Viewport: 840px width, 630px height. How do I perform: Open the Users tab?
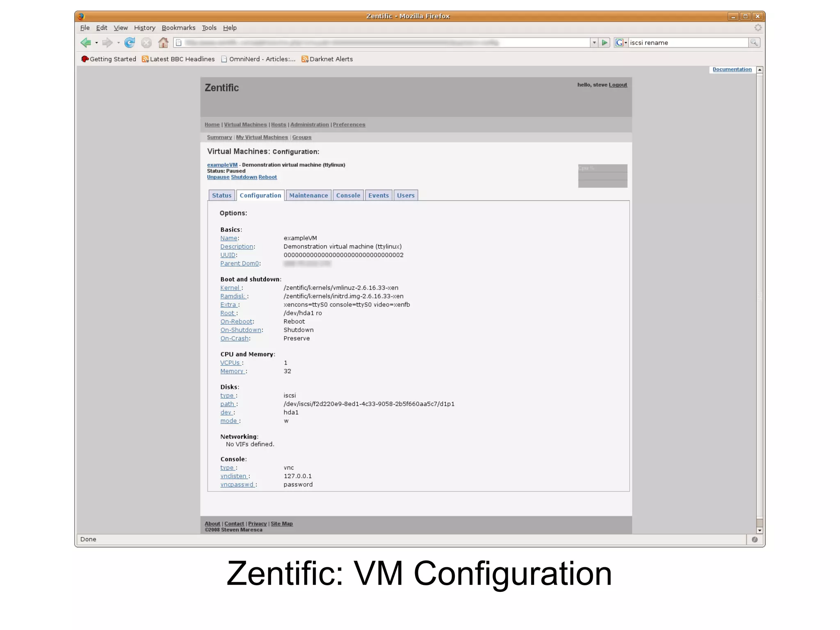click(406, 195)
